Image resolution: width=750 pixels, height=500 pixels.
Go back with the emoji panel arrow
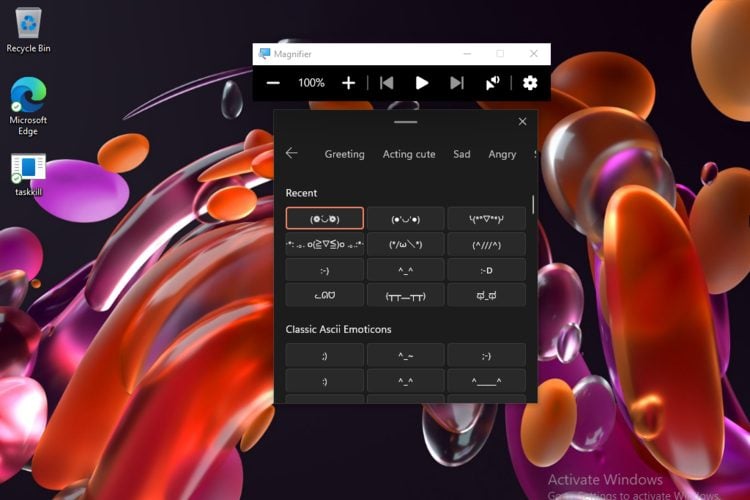291,153
